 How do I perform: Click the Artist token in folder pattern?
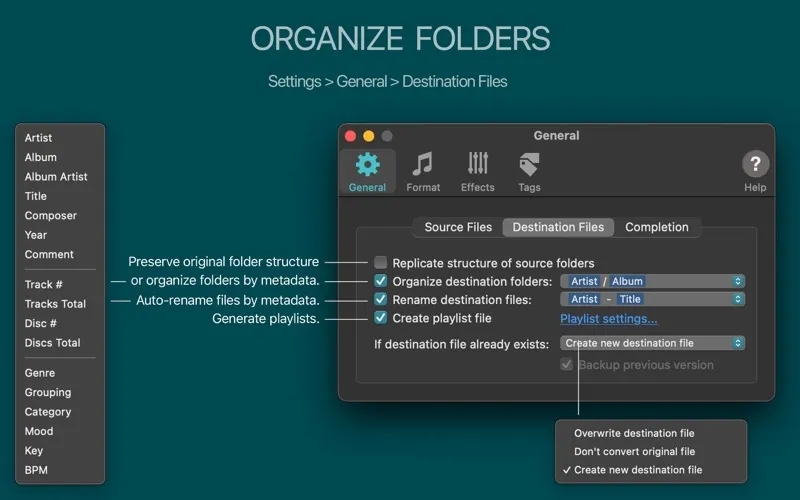click(x=584, y=281)
